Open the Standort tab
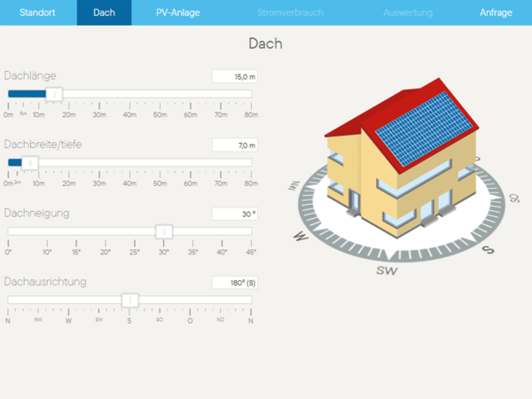The height and width of the screenshot is (399, 532). (37, 12)
